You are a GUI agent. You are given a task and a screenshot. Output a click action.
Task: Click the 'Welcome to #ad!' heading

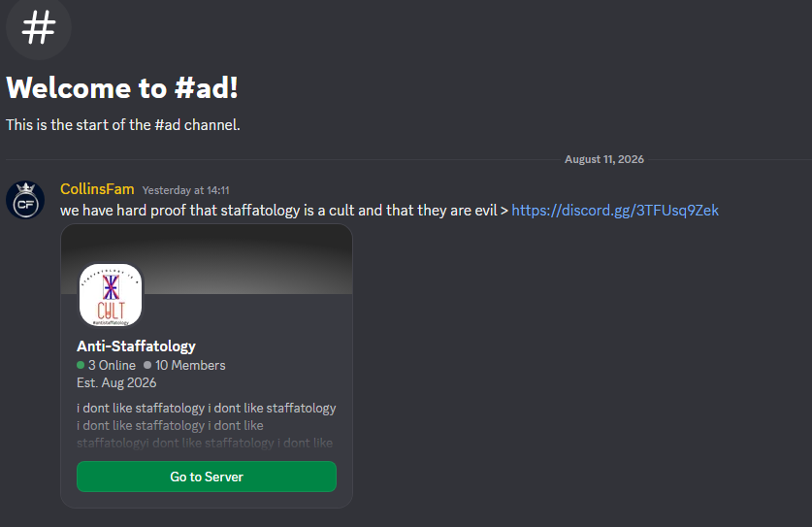[122, 87]
